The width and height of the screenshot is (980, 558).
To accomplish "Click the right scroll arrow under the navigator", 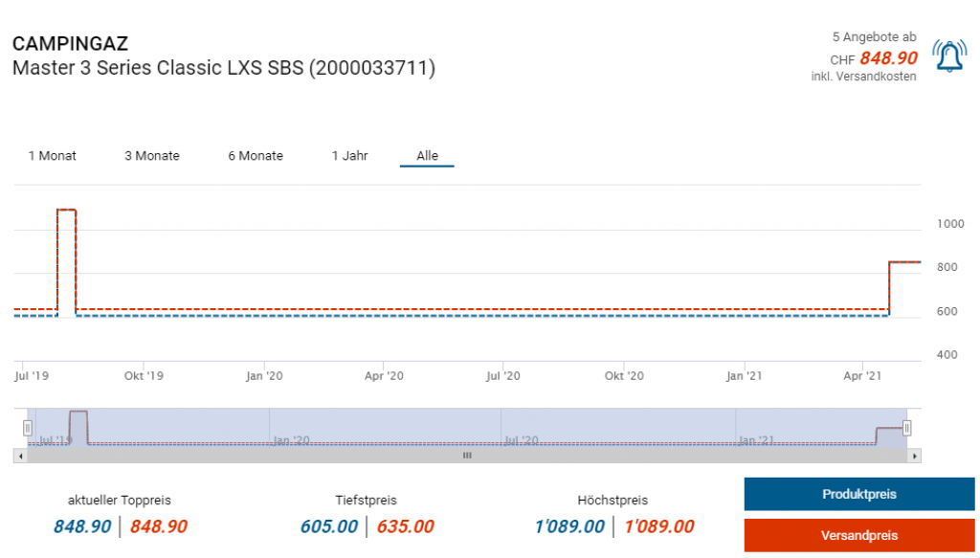I will point(915,457).
